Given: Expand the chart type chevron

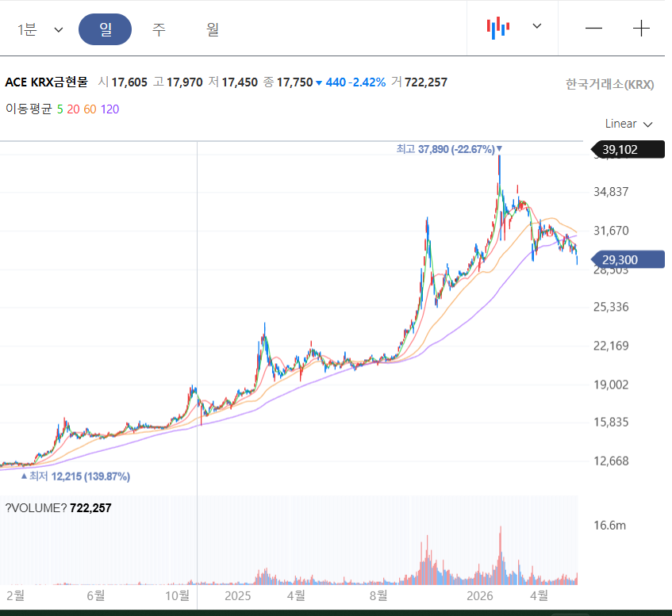Looking at the screenshot, I should (536, 26).
